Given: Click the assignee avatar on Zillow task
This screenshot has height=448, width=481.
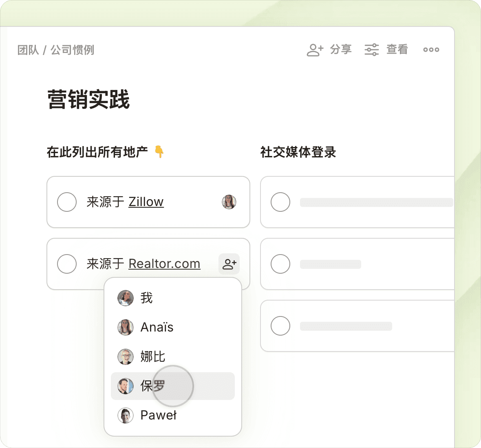Looking at the screenshot, I should point(229,202).
